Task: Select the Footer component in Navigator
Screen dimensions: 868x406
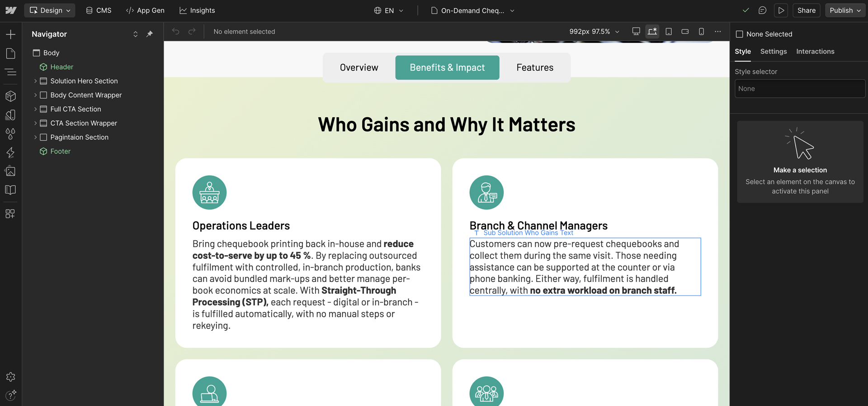Action: click(x=60, y=151)
